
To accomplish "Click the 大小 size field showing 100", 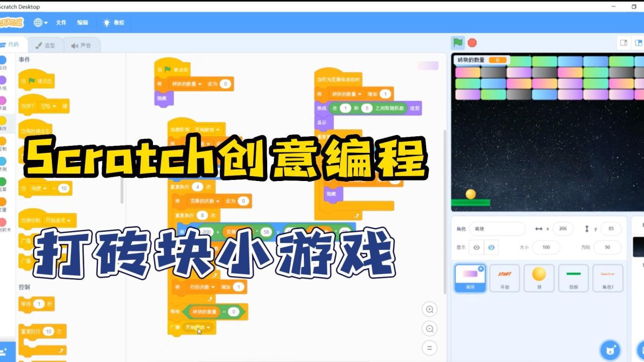I will (546, 247).
